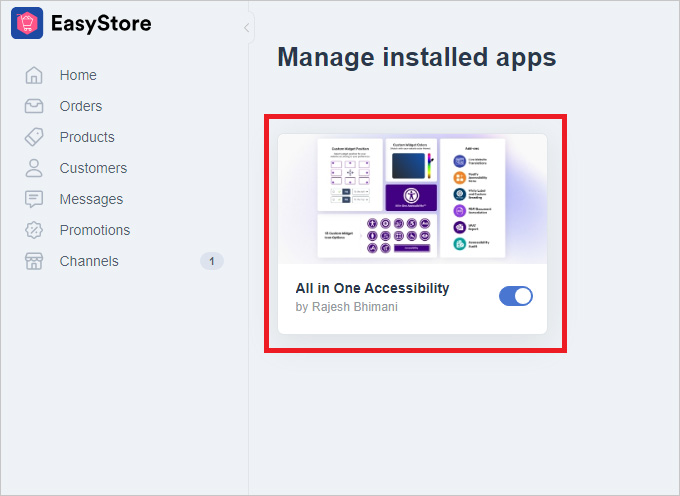The width and height of the screenshot is (680, 496).
Task: Click the Promotions discount badge icon
Action: pos(34,230)
